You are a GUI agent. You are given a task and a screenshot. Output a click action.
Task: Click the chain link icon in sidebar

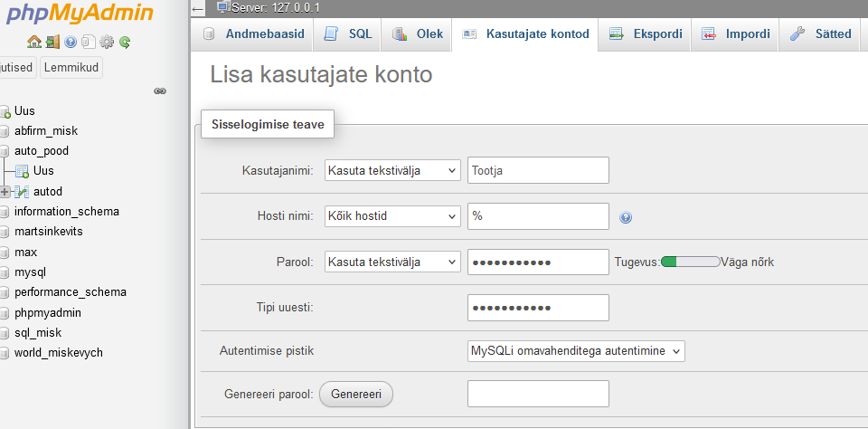(160, 91)
